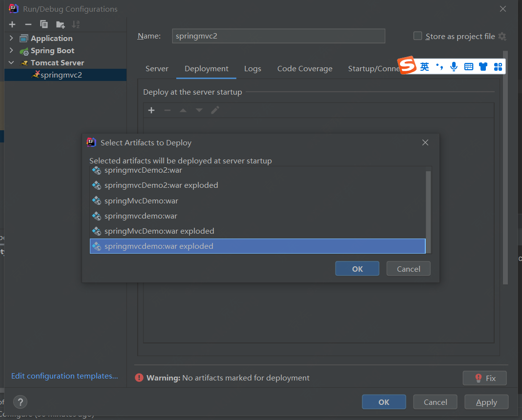Select springmvcDemo2:war exploded artifact
Image resolution: width=522 pixels, height=420 pixels.
(161, 185)
